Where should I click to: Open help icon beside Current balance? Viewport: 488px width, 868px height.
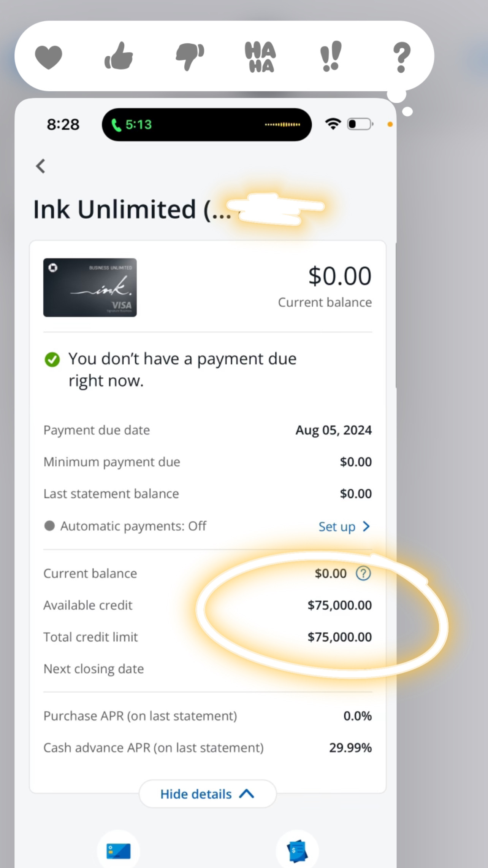tap(363, 573)
